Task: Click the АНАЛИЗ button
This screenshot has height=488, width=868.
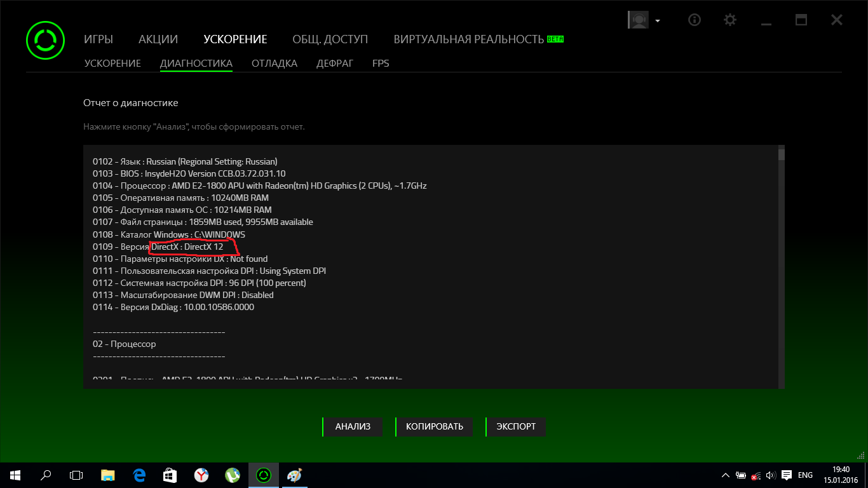Action: (353, 427)
